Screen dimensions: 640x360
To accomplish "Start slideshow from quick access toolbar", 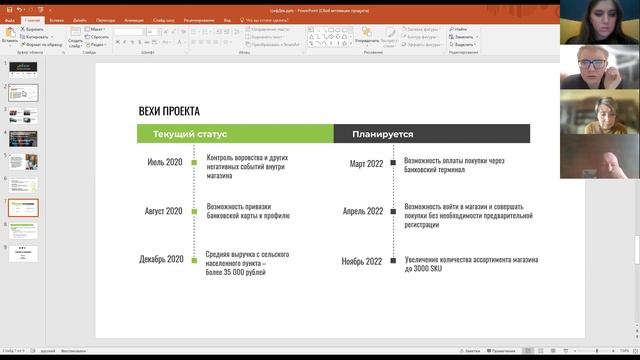I will [40, 10].
